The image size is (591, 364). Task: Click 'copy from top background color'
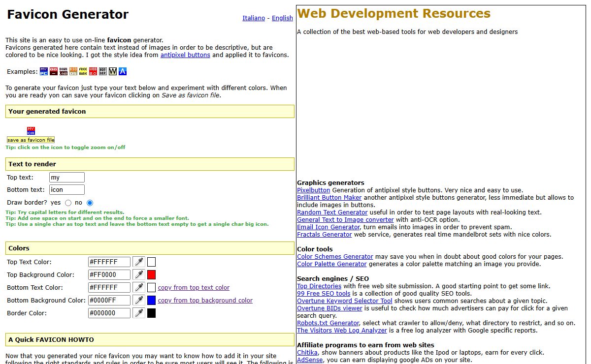tap(205, 300)
